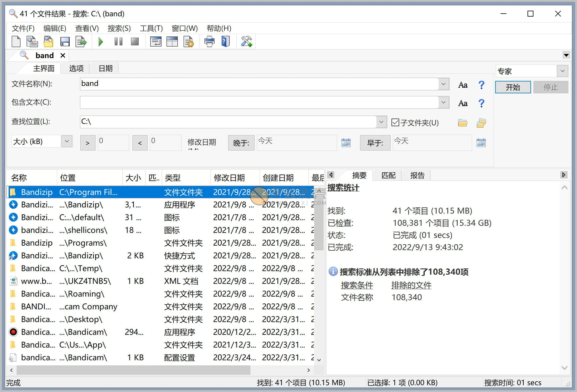Viewport: 577px width, 392px height.
Task: Open calendar for the 早于 date
Action: (481, 143)
